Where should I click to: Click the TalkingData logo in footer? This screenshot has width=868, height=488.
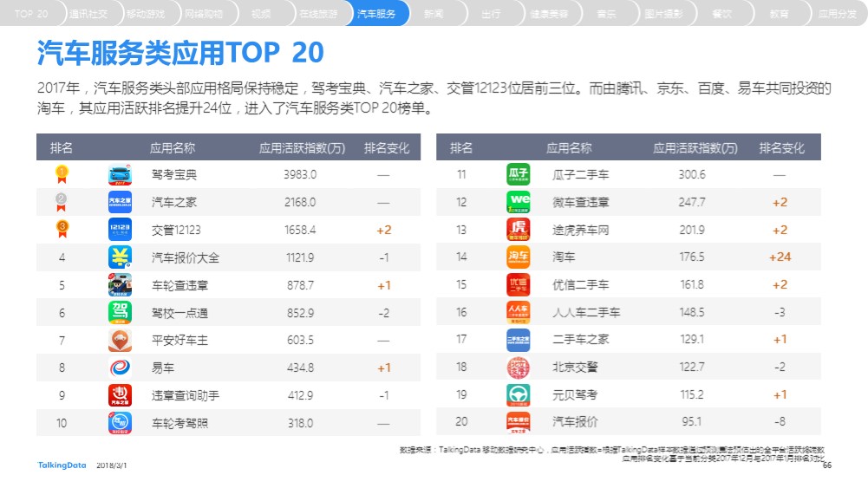62,465
